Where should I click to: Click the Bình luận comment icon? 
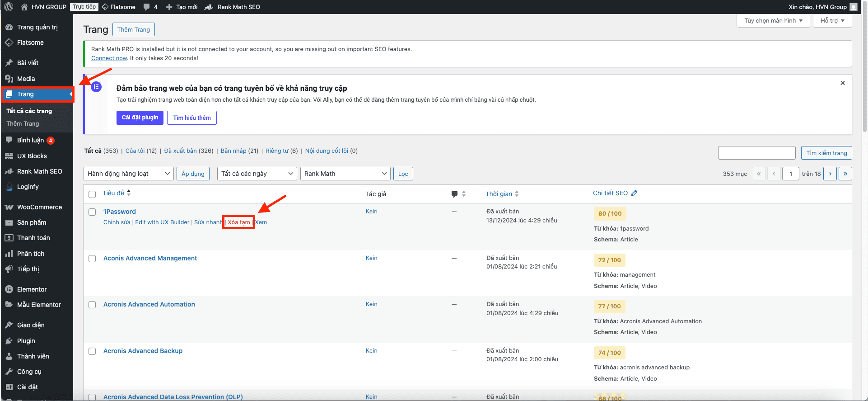9,140
